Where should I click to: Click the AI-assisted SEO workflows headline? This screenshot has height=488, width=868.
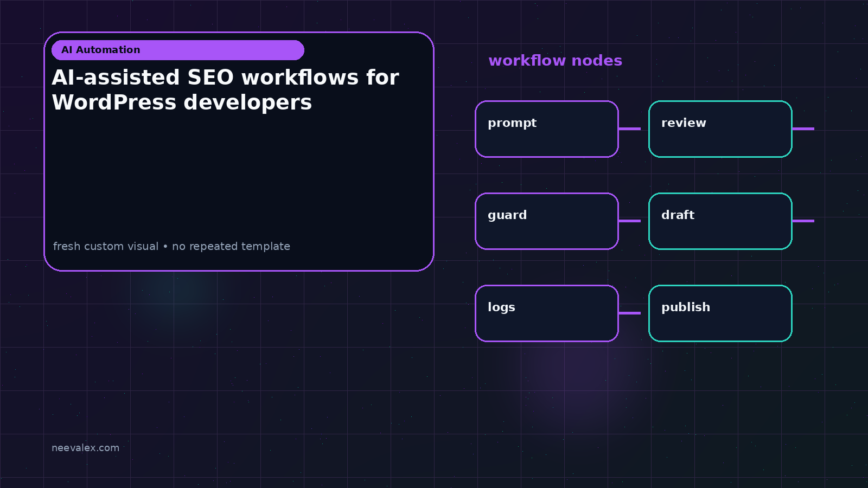tap(225, 89)
